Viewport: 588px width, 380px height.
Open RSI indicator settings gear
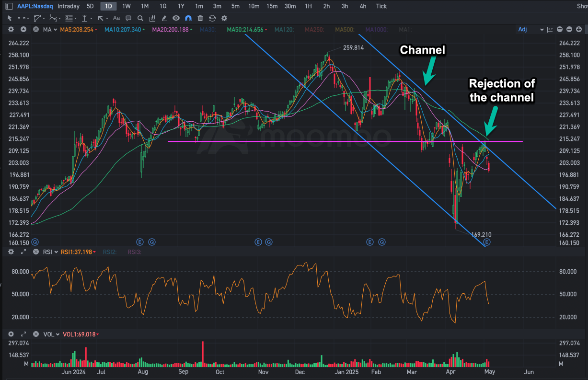[x=11, y=252]
